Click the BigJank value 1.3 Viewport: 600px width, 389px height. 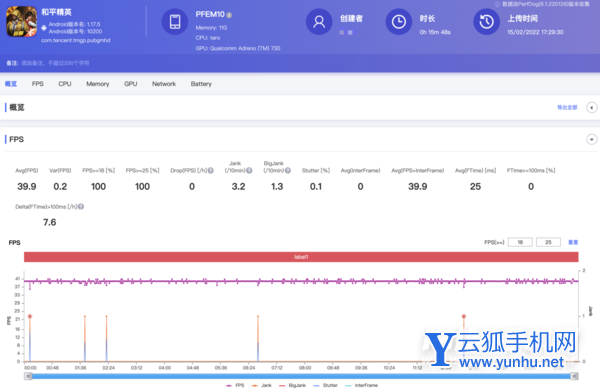tap(277, 187)
